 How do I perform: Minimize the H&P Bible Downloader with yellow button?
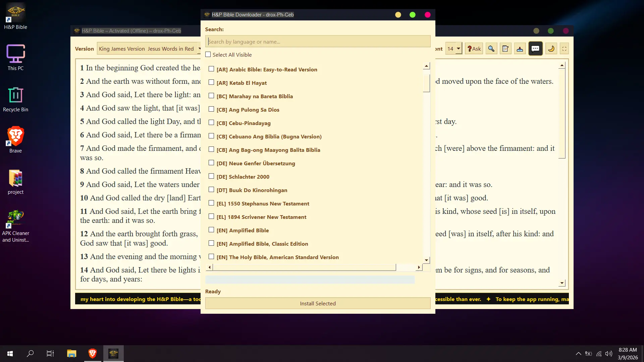[x=398, y=15]
